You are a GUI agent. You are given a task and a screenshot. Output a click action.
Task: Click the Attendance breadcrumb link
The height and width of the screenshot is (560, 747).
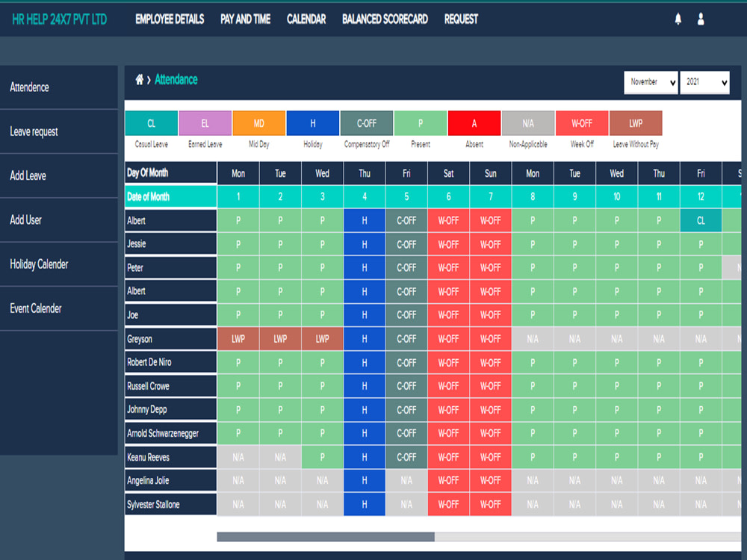point(176,80)
